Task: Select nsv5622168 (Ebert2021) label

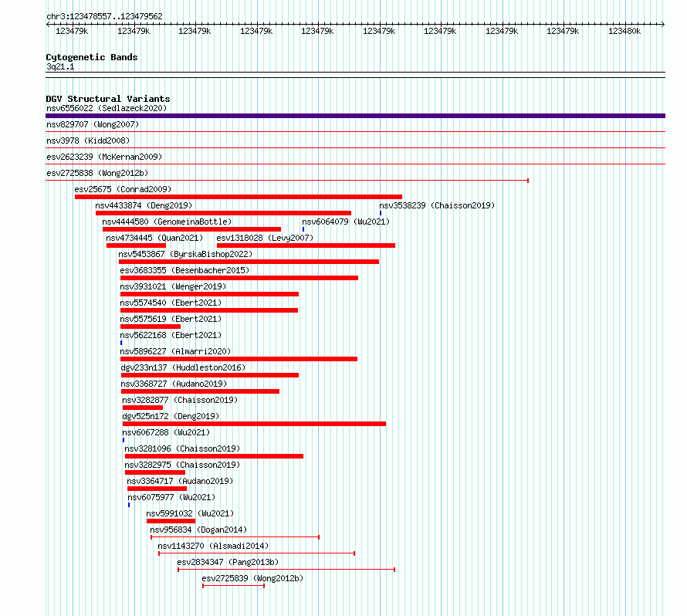Action: click(171, 335)
